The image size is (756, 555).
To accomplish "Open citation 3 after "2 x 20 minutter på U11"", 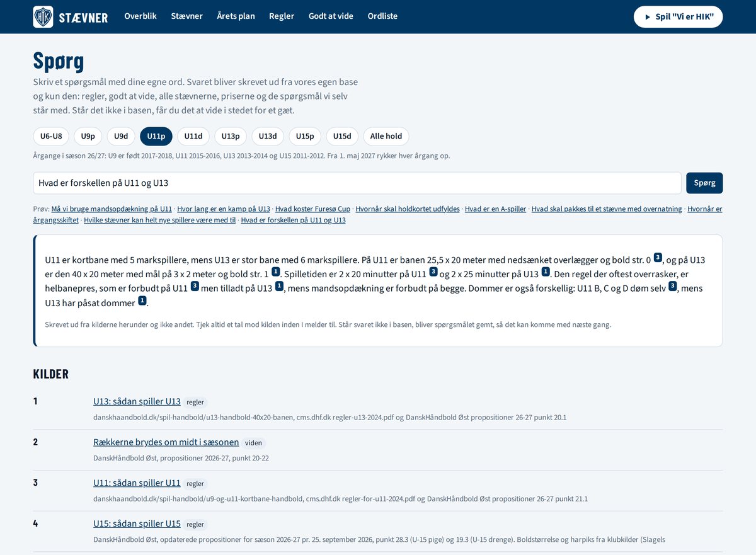I will coord(433,272).
